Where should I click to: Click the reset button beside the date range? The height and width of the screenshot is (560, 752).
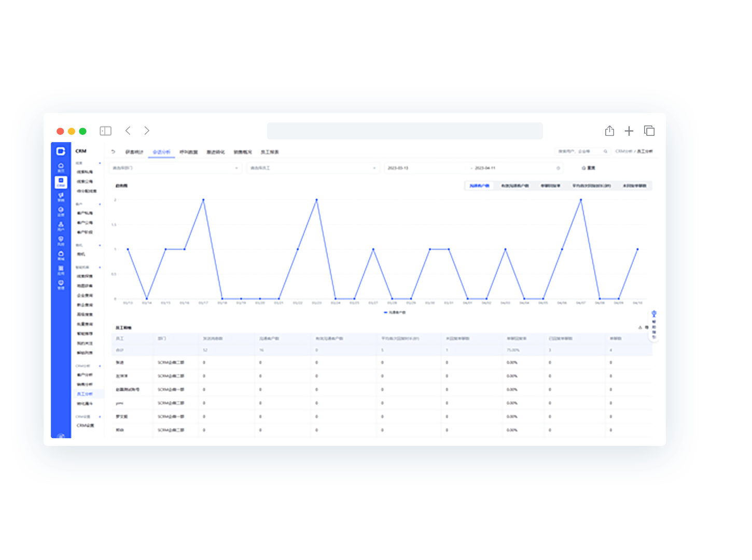[x=589, y=168]
